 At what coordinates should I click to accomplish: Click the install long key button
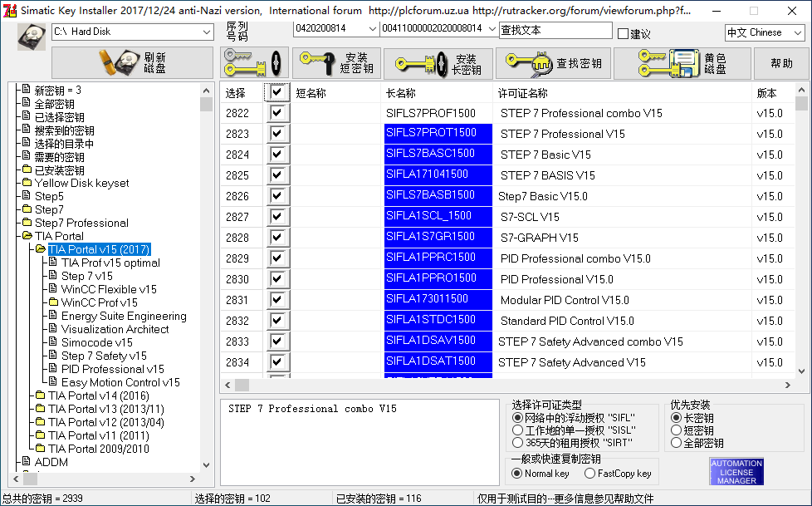438,63
